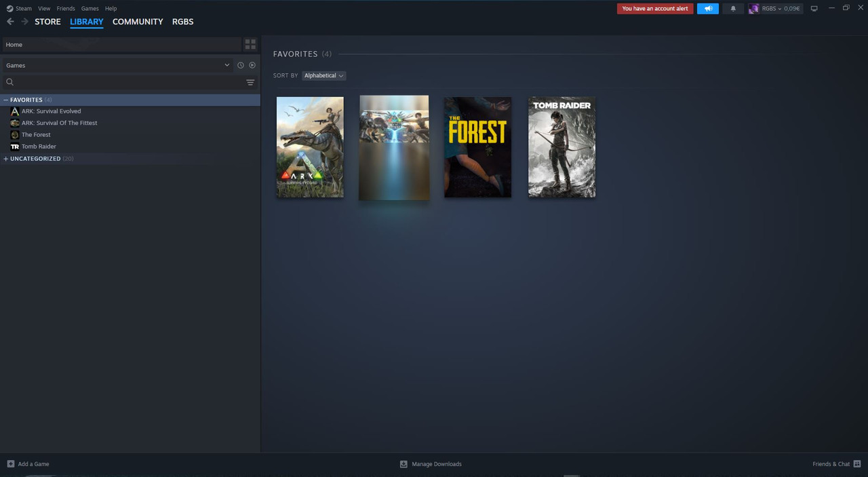Click the ARK Survival Evolved cover art
868x477 pixels.
click(310, 147)
